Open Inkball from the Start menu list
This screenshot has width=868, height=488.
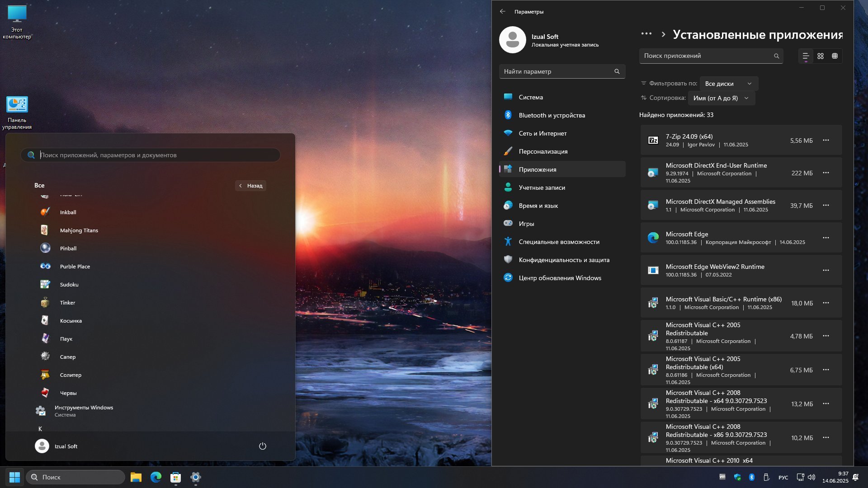(x=150, y=212)
